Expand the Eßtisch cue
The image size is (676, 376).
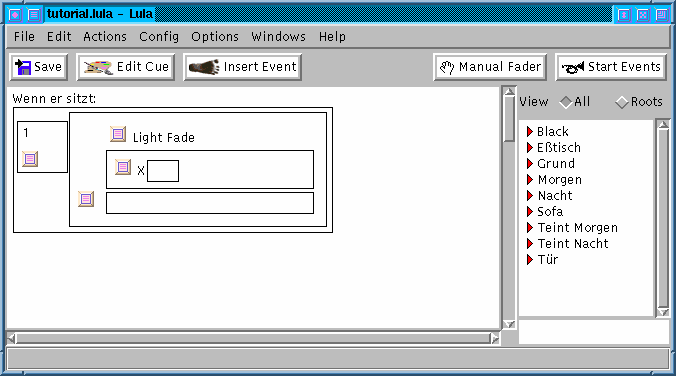pos(530,147)
